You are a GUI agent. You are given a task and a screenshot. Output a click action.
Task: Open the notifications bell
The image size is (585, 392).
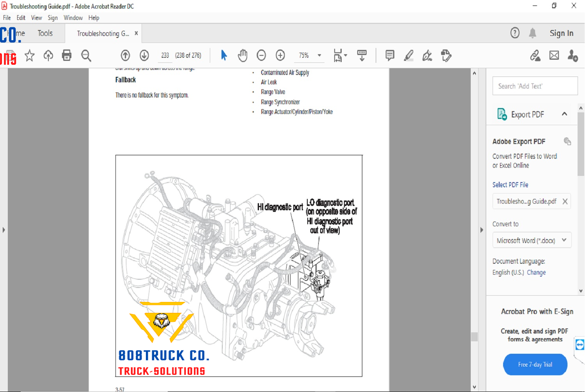pyautogui.click(x=532, y=33)
